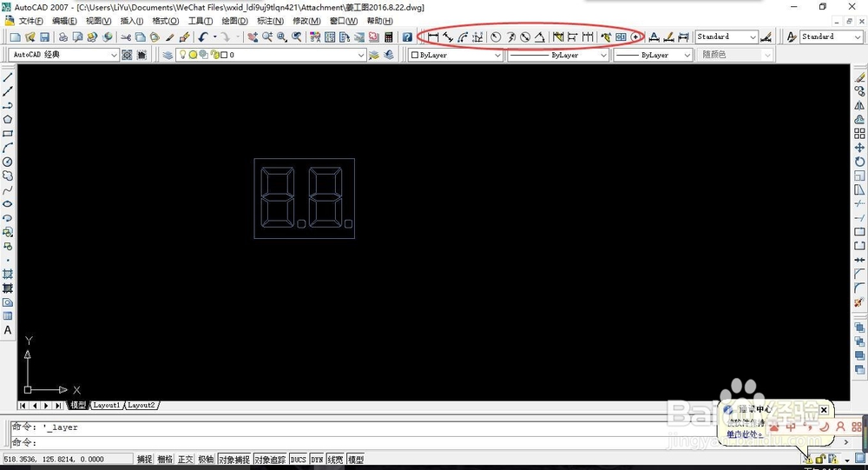This screenshot has width=868, height=470.
Task: Select the Angular dimension tool
Action: coord(540,37)
